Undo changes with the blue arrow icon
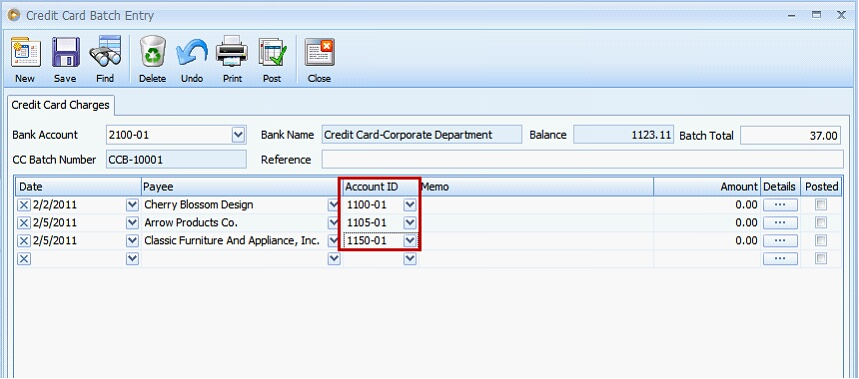 point(192,53)
